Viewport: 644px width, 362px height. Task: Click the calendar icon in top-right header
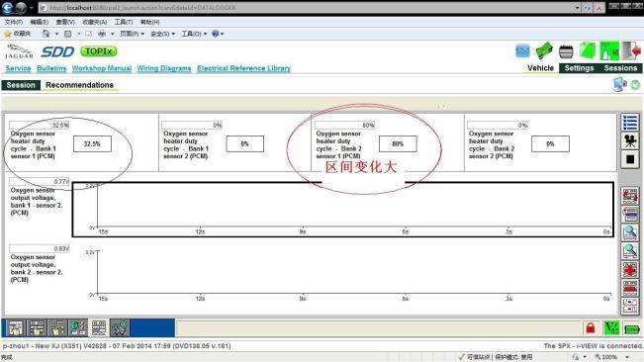click(x=566, y=51)
